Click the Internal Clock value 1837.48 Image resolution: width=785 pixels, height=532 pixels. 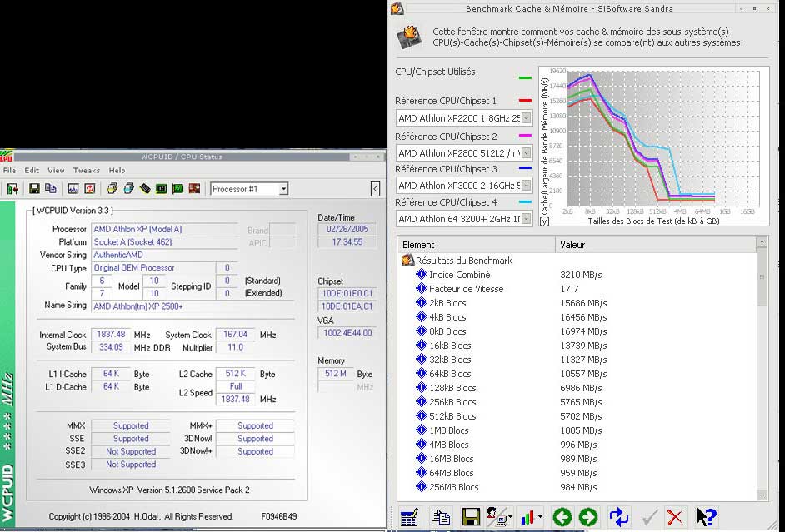111,334
